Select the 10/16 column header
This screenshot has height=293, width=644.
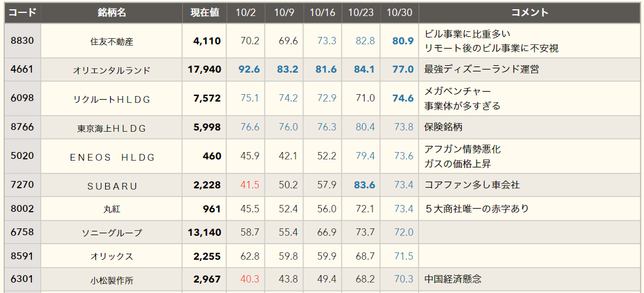(323, 13)
